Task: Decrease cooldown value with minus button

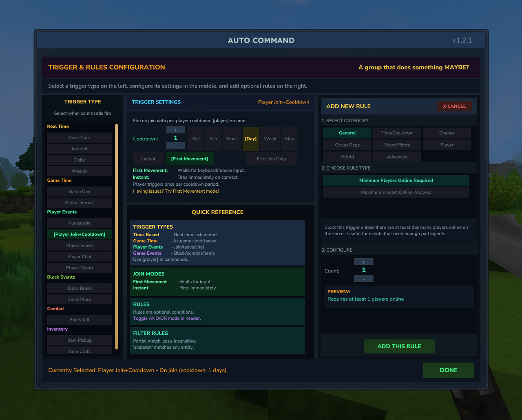Action: 175,146
